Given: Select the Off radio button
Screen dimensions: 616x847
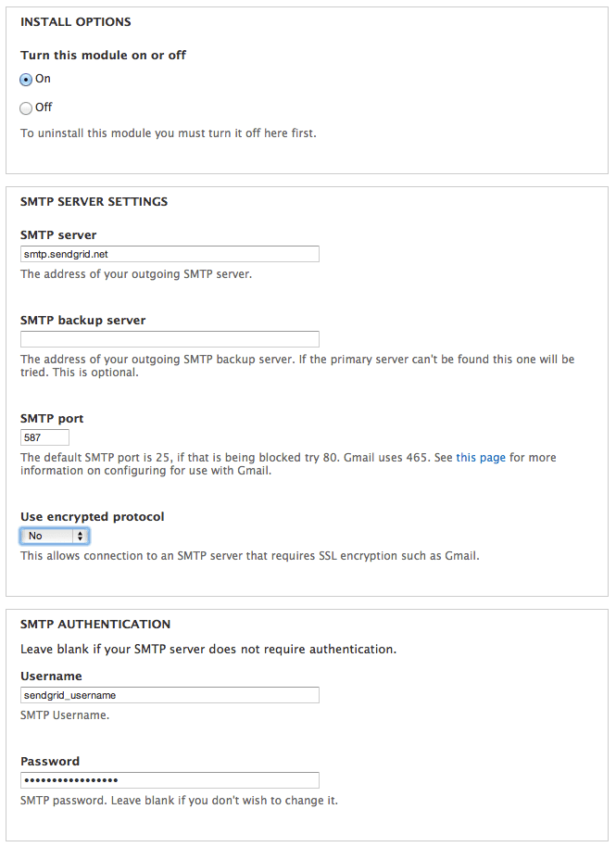Looking at the screenshot, I should (28, 108).
